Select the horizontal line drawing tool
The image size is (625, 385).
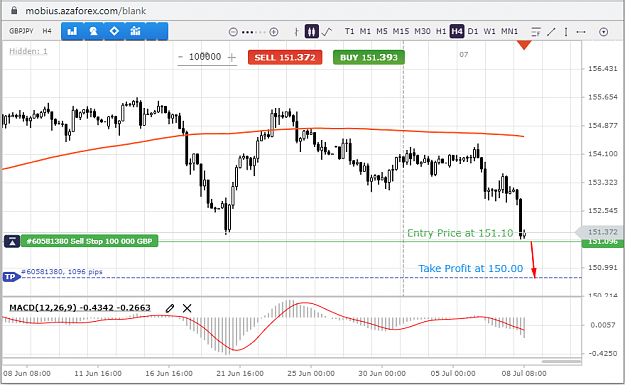coord(581,31)
